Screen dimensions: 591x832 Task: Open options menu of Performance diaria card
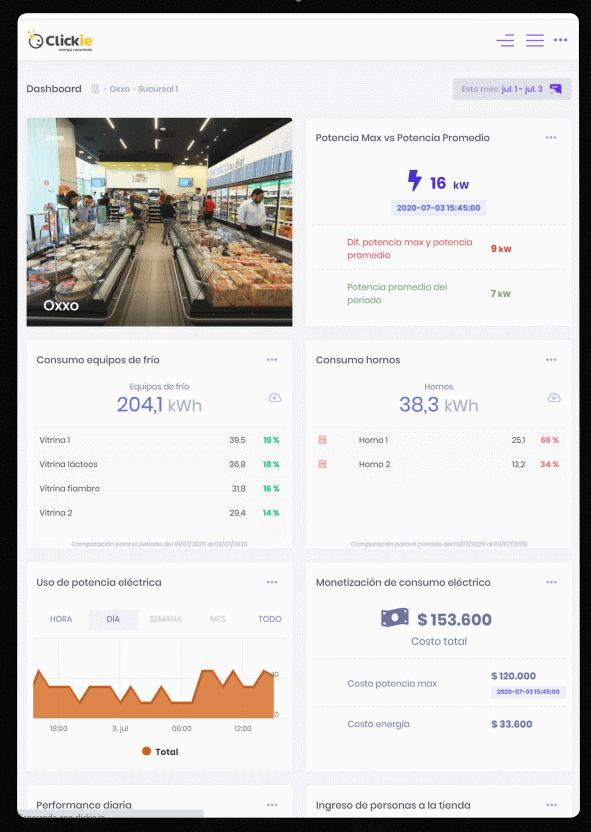tap(272, 805)
